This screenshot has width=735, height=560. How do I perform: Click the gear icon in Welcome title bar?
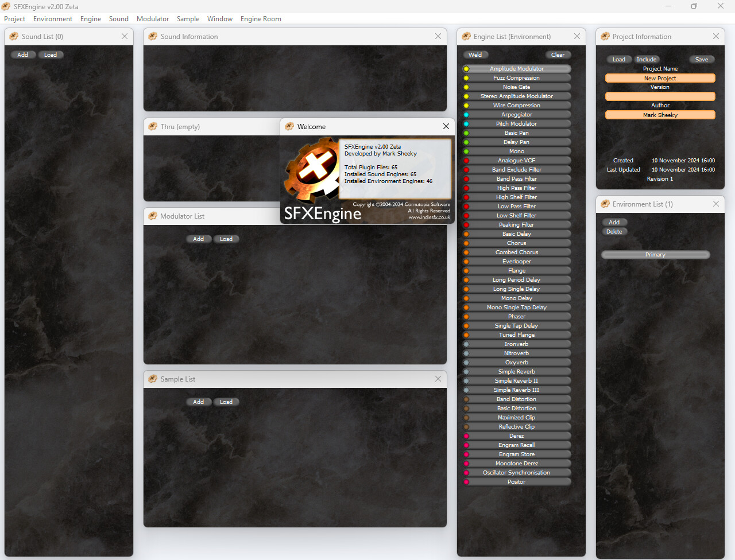tap(289, 127)
